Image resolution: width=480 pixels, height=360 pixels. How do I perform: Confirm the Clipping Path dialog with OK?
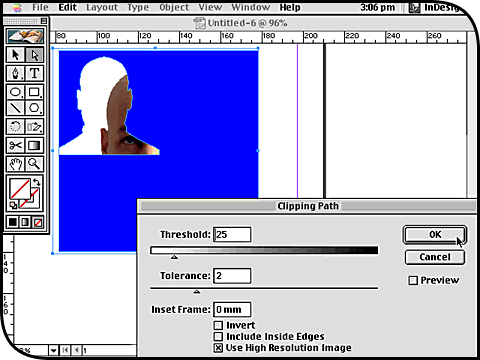pos(435,235)
